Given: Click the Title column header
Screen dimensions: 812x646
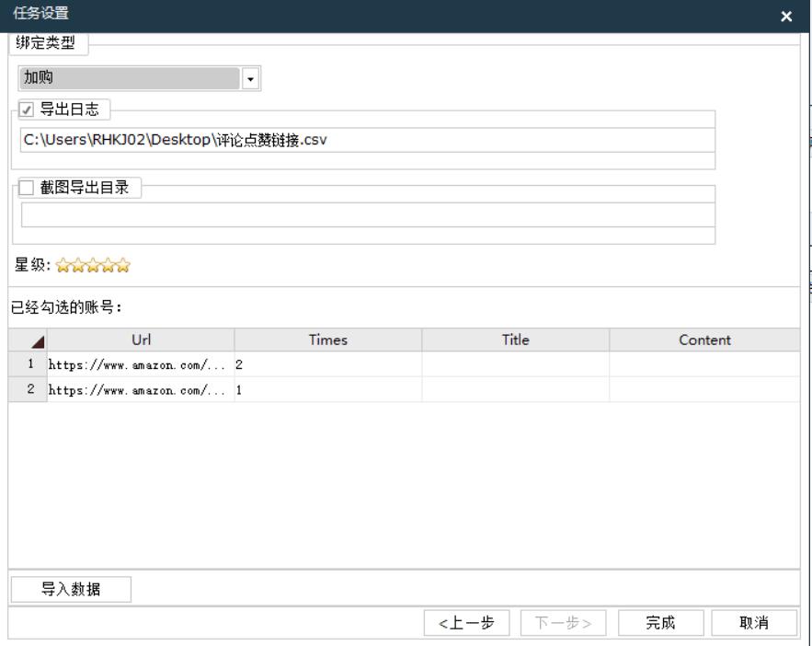Looking at the screenshot, I should [516, 340].
